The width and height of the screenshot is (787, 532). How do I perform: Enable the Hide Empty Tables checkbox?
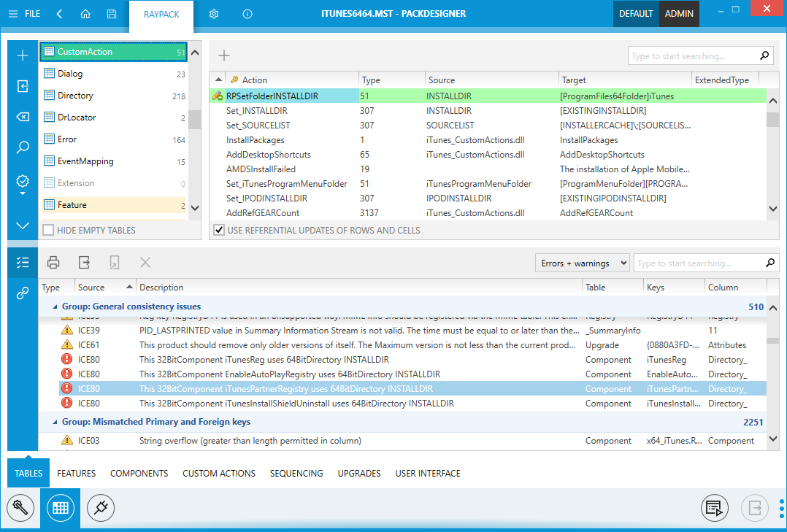[x=48, y=231]
